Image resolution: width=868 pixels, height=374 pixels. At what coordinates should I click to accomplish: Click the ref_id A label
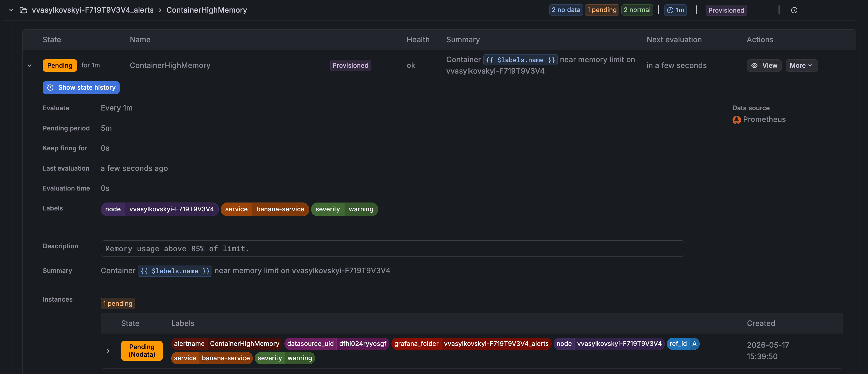point(683,344)
